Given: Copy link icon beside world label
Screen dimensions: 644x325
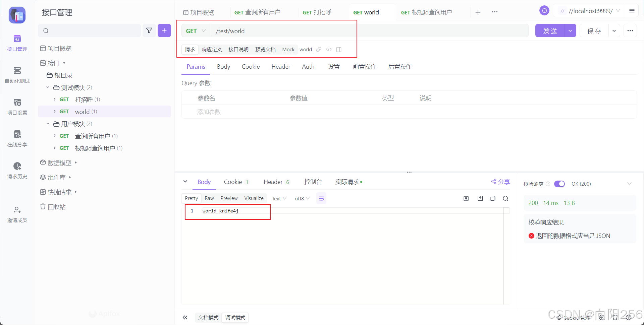Looking at the screenshot, I should click(x=319, y=50).
